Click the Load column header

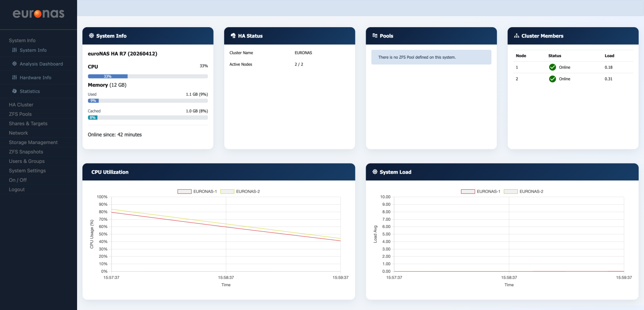[609, 56]
